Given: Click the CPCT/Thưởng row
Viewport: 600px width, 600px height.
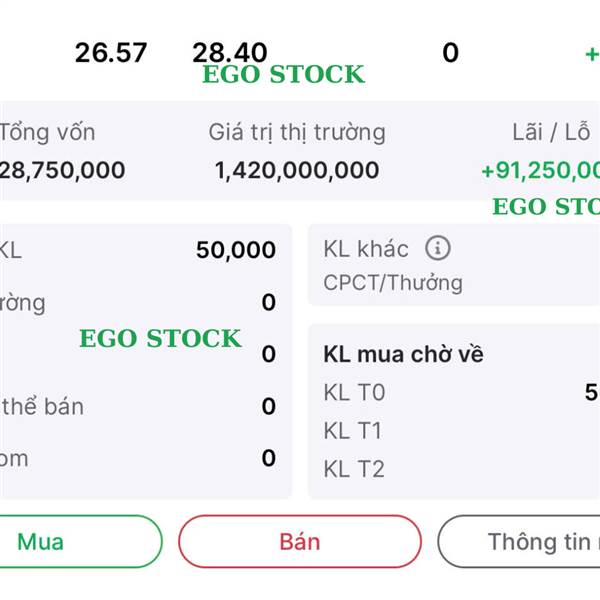Looking at the screenshot, I should pyautogui.click(x=454, y=283).
